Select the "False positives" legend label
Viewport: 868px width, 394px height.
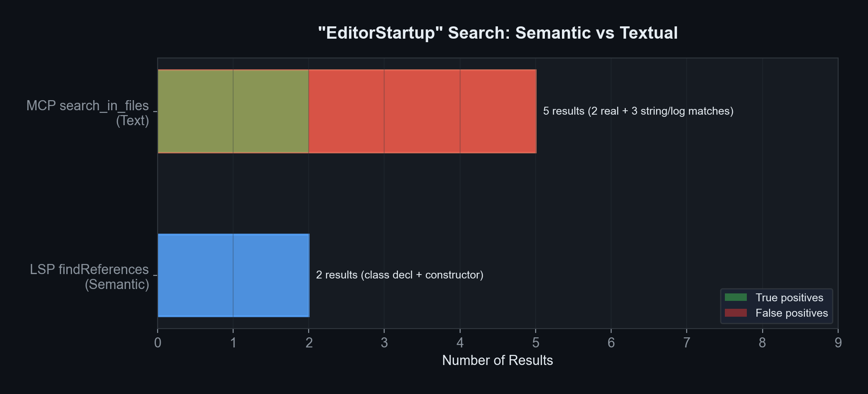point(791,313)
